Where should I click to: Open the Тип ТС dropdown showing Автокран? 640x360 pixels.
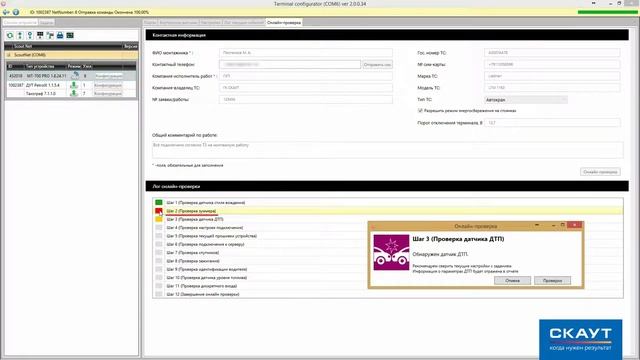click(x=526, y=100)
